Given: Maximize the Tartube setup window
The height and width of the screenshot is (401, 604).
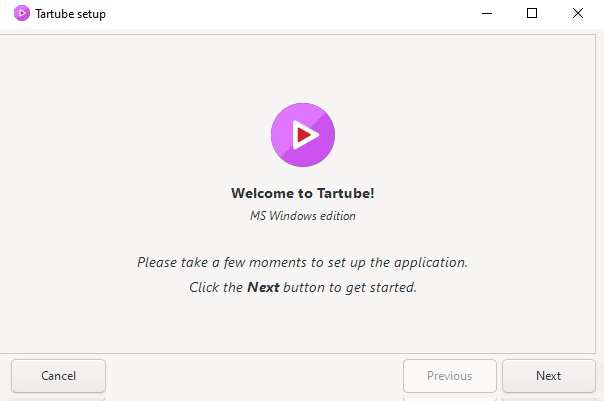Looking at the screenshot, I should [x=532, y=13].
